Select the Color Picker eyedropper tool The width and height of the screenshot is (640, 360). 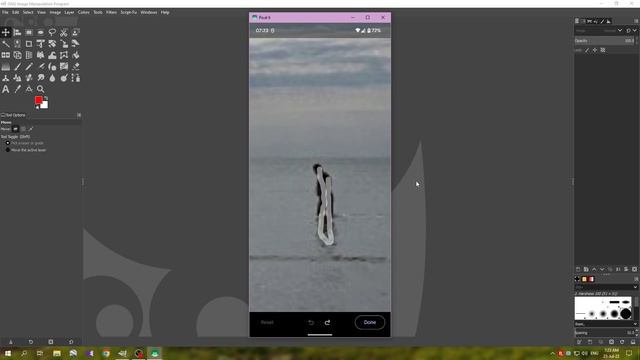point(17,89)
